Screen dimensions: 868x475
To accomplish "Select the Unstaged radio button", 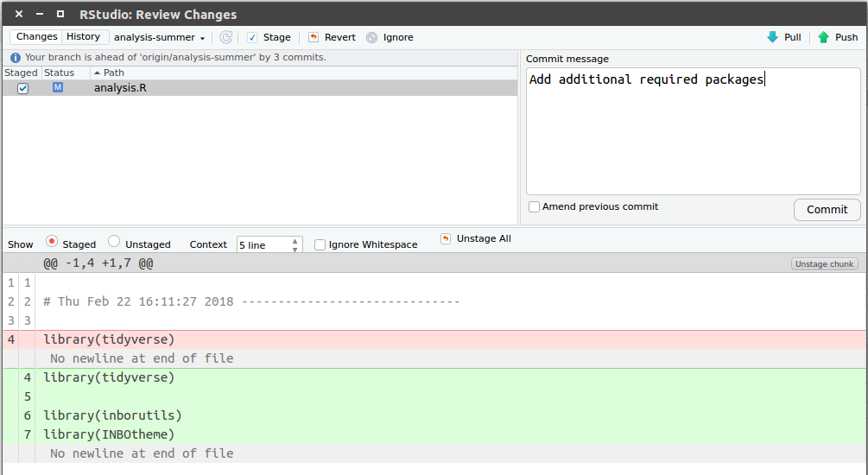I will tap(114, 243).
